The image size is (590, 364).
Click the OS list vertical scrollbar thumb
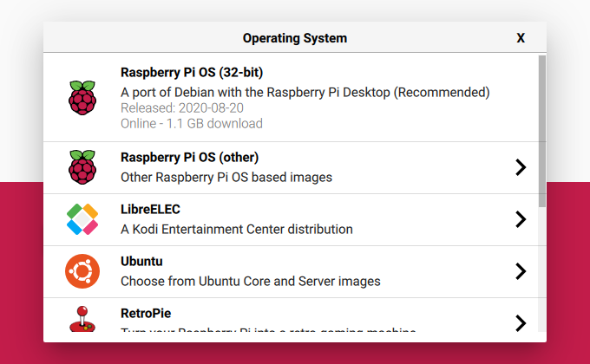click(541, 131)
